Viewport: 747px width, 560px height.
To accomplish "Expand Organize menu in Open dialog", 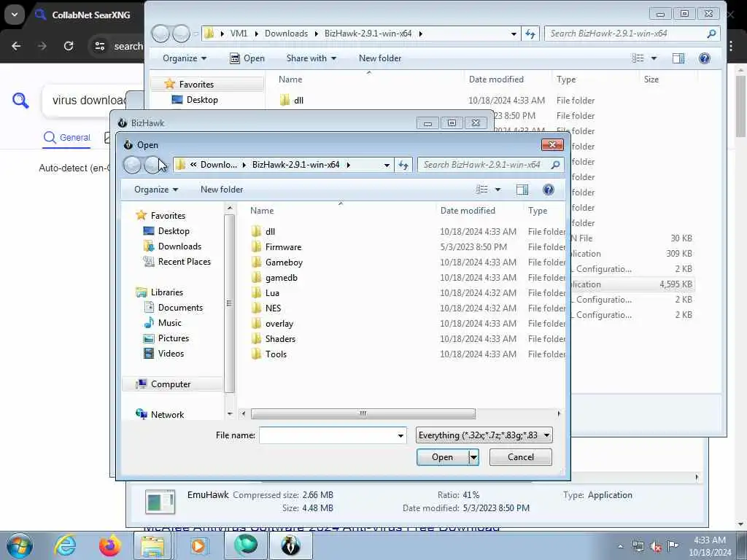I will point(156,190).
